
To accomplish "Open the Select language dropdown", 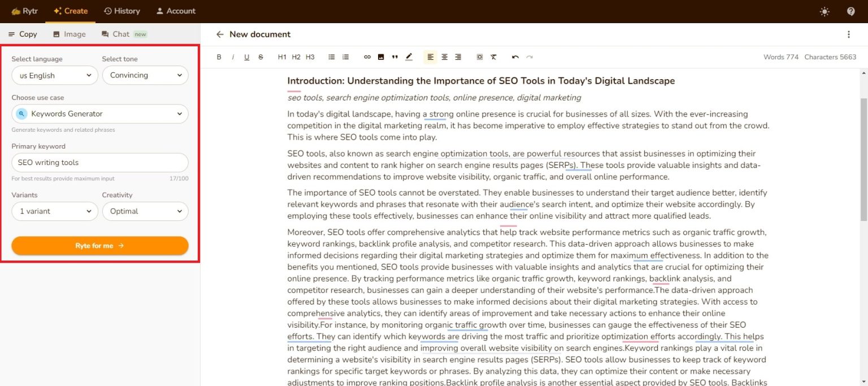I will pyautogui.click(x=55, y=75).
